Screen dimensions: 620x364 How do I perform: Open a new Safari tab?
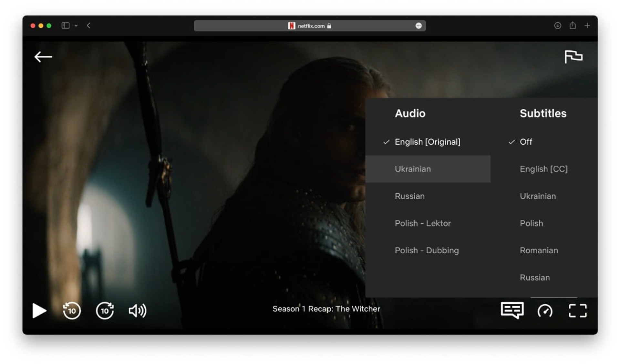tap(587, 25)
